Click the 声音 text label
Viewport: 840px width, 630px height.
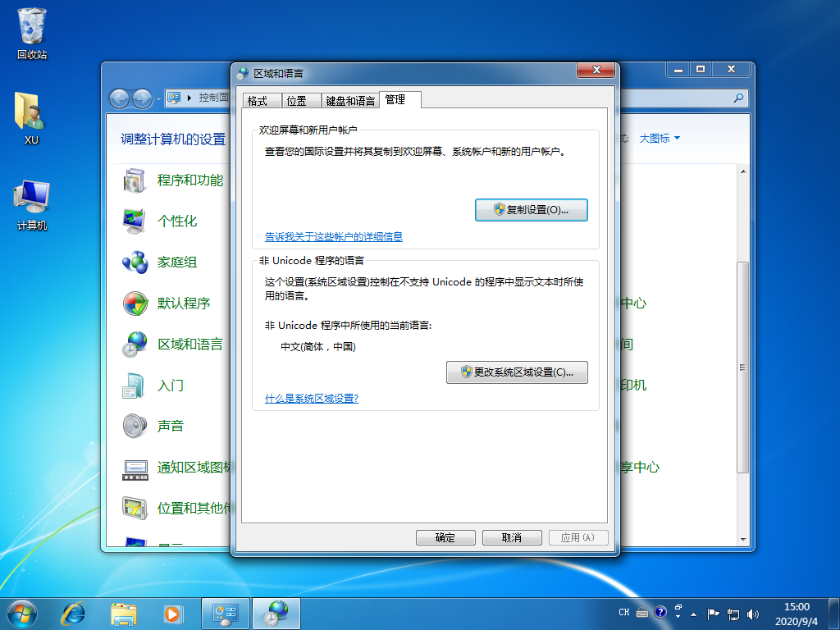tap(171, 427)
